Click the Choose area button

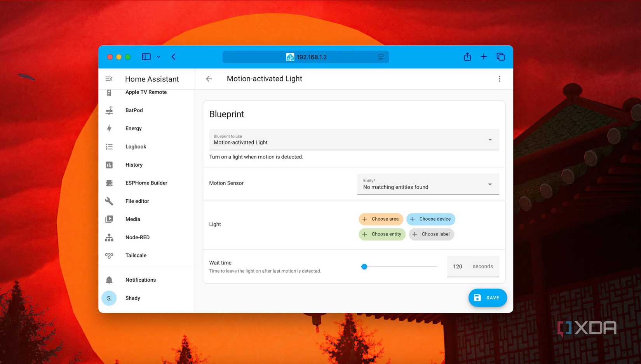tap(381, 219)
